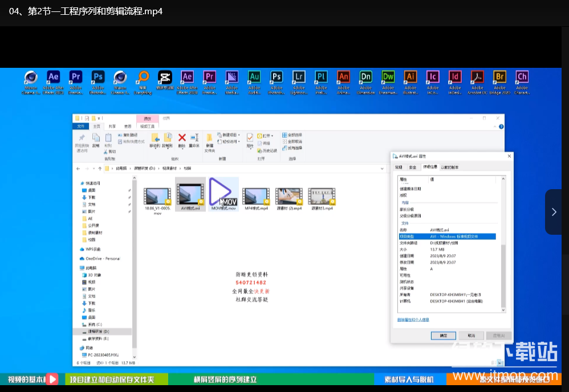Open the Lightroom (Lr) desktop icon
Screen dimensions: 569x392
(299, 77)
